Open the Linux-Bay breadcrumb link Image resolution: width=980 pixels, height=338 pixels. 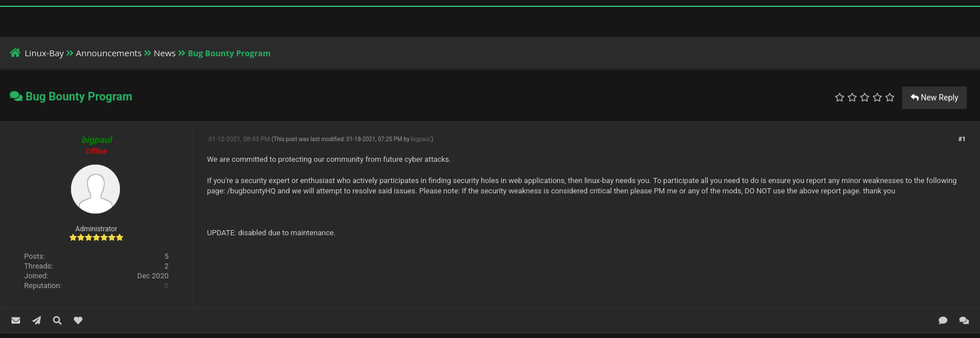(x=44, y=53)
